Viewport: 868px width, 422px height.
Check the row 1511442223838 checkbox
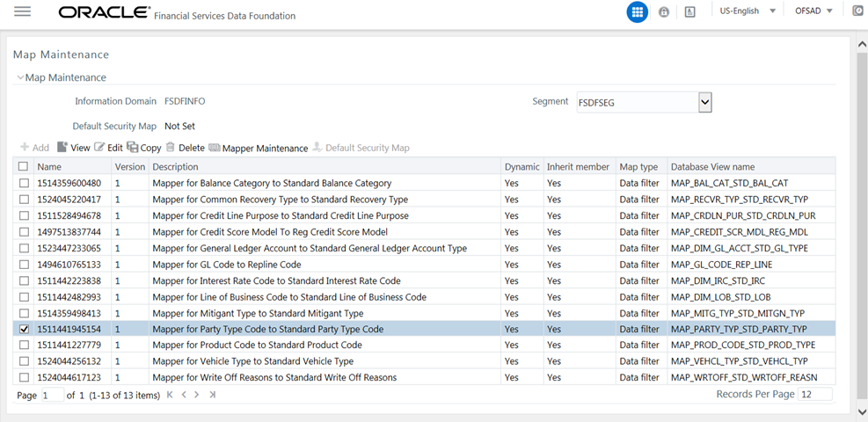tap(23, 280)
